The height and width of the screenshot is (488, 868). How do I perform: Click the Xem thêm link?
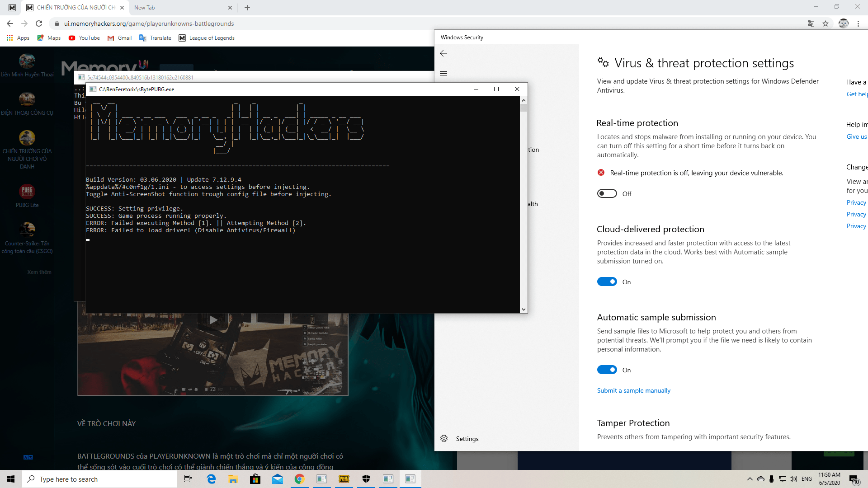pos(39,272)
